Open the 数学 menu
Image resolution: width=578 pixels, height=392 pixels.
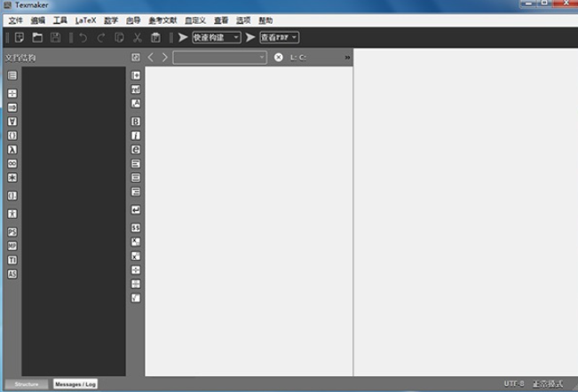click(111, 20)
